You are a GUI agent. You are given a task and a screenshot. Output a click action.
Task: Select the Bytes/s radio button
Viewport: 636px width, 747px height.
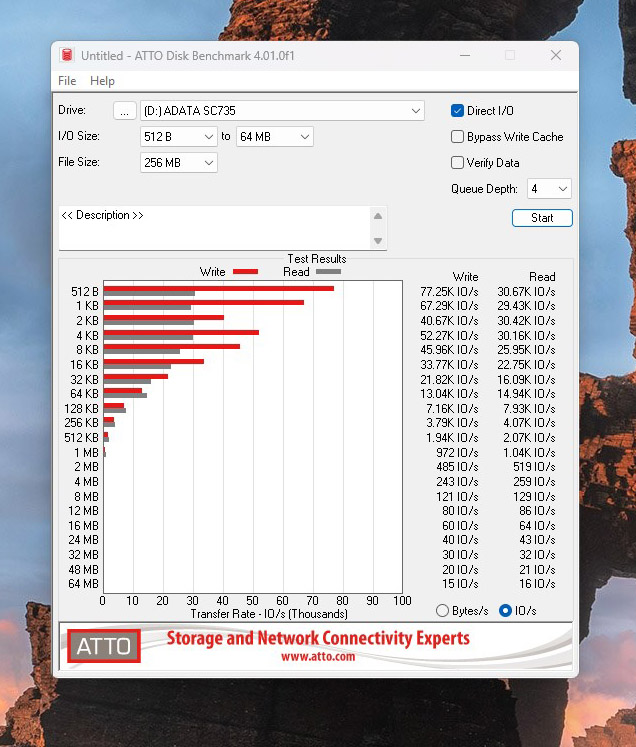[x=443, y=611]
